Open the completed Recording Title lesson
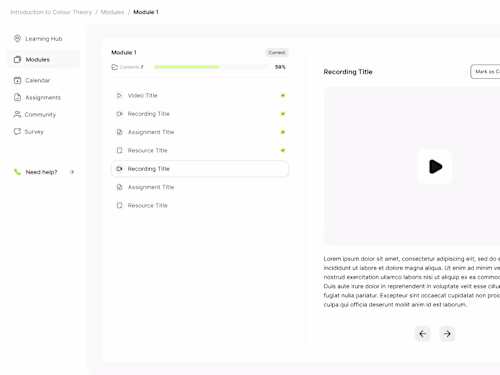 click(x=200, y=114)
